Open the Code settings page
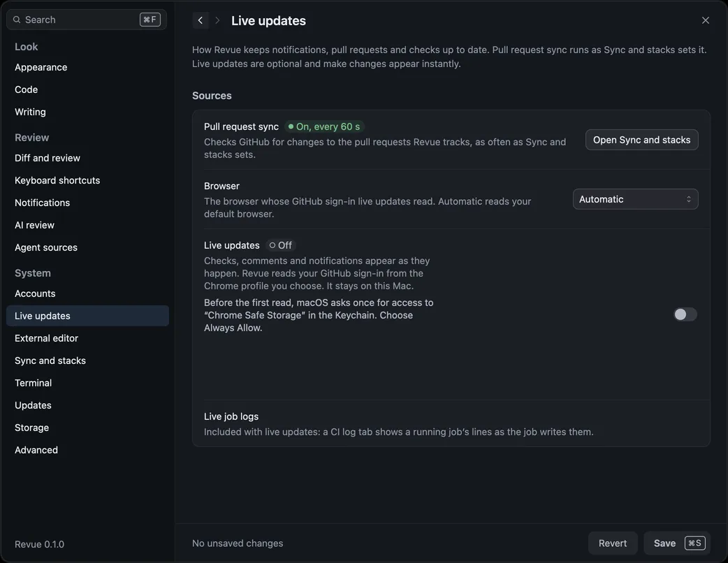The width and height of the screenshot is (728, 563). (87, 89)
